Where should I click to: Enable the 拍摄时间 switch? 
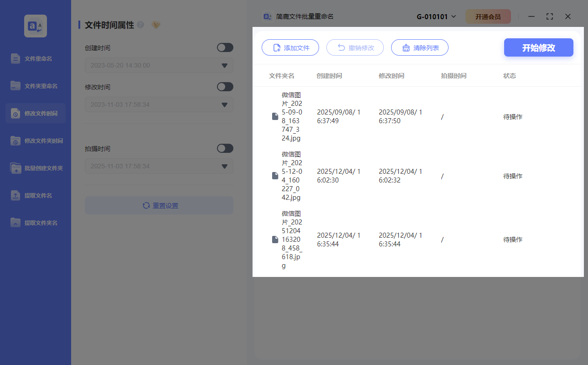coord(225,148)
